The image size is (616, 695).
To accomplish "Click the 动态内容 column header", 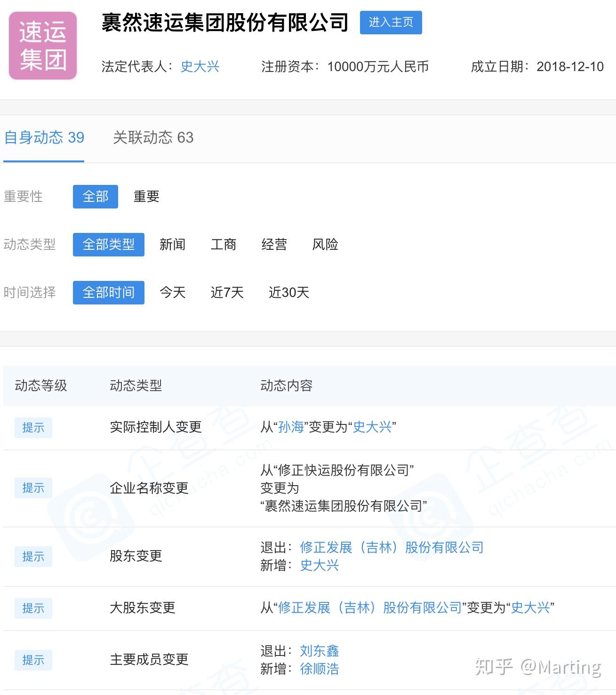I will coord(286,386).
